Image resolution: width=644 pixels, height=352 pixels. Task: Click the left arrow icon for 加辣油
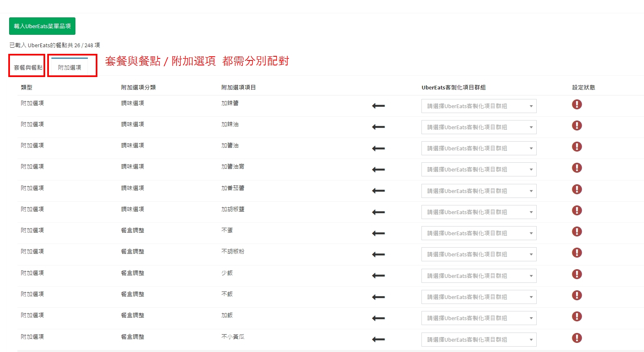[x=378, y=127]
